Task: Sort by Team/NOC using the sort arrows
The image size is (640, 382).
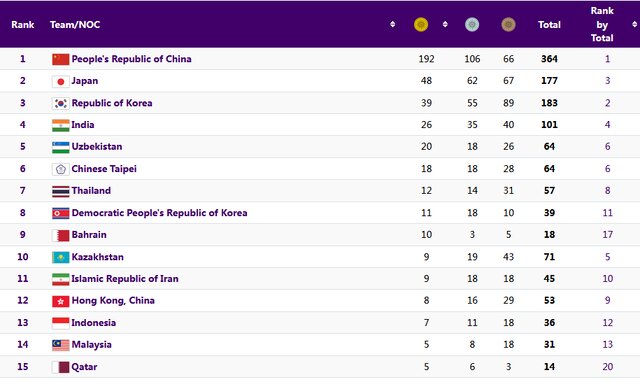Action: pyautogui.click(x=392, y=24)
